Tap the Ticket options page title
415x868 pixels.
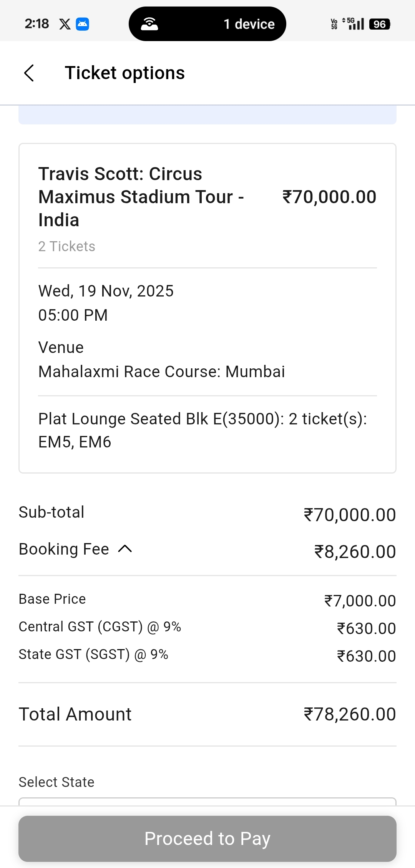(125, 73)
